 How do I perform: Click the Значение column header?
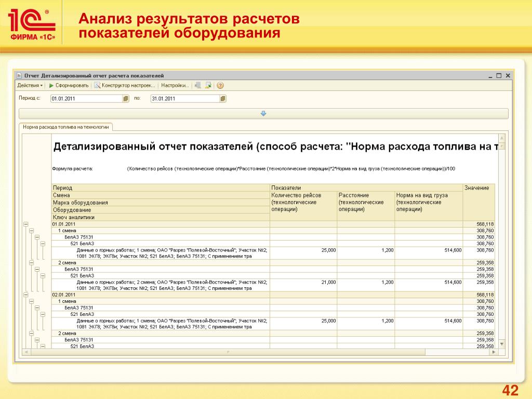[479, 203]
